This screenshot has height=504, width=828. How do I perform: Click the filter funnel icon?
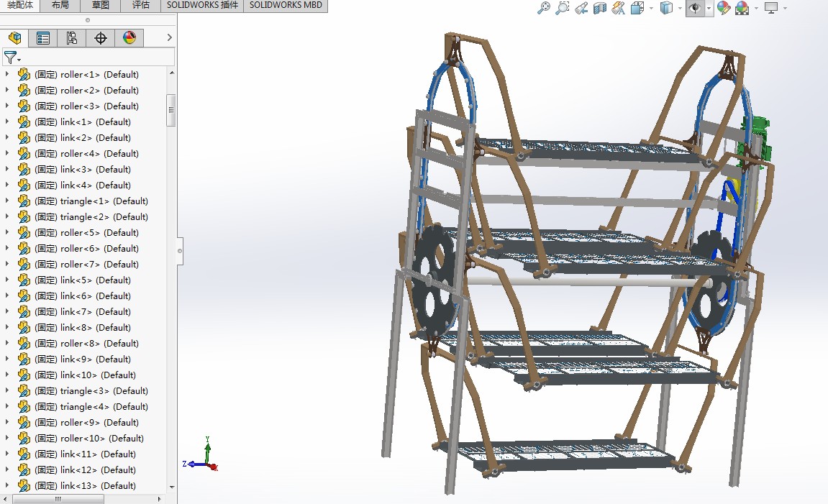click(11, 57)
